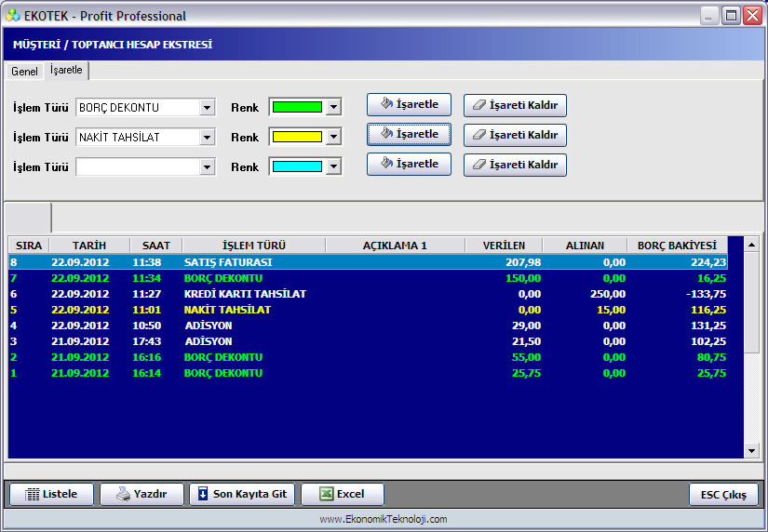Click the İŞLEM TÜRÜ column header
768x532 pixels.
tap(254, 246)
